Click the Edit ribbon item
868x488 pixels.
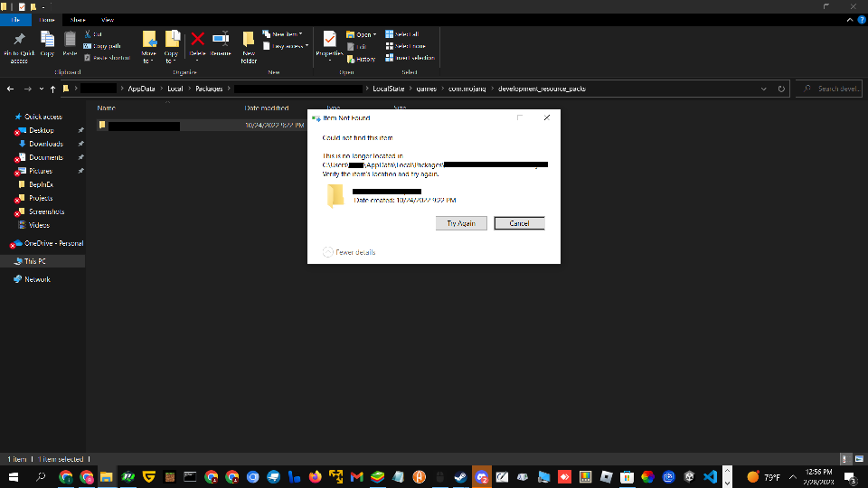coord(357,46)
